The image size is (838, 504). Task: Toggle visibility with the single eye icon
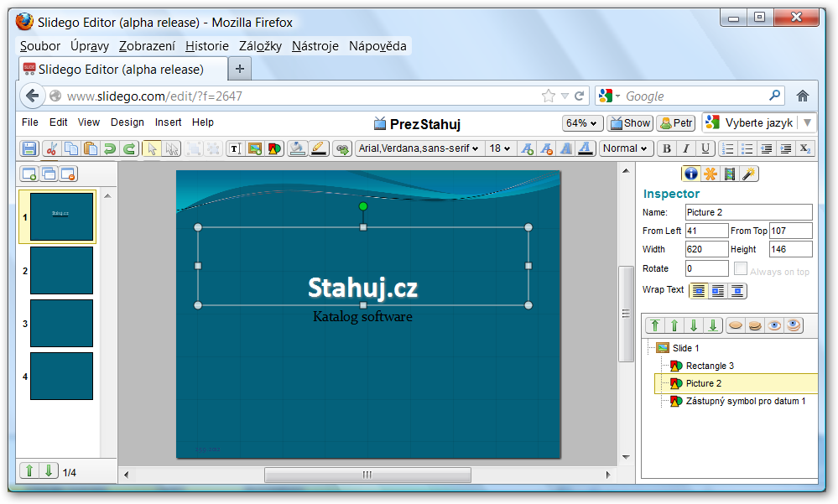click(774, 325)
